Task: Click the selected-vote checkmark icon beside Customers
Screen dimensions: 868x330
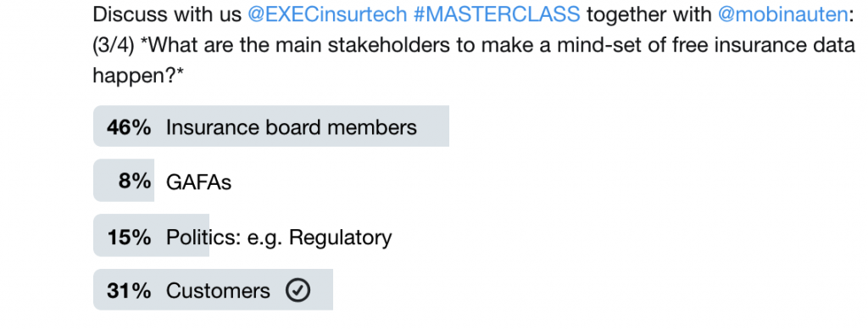Action: (x=298, y=290)
